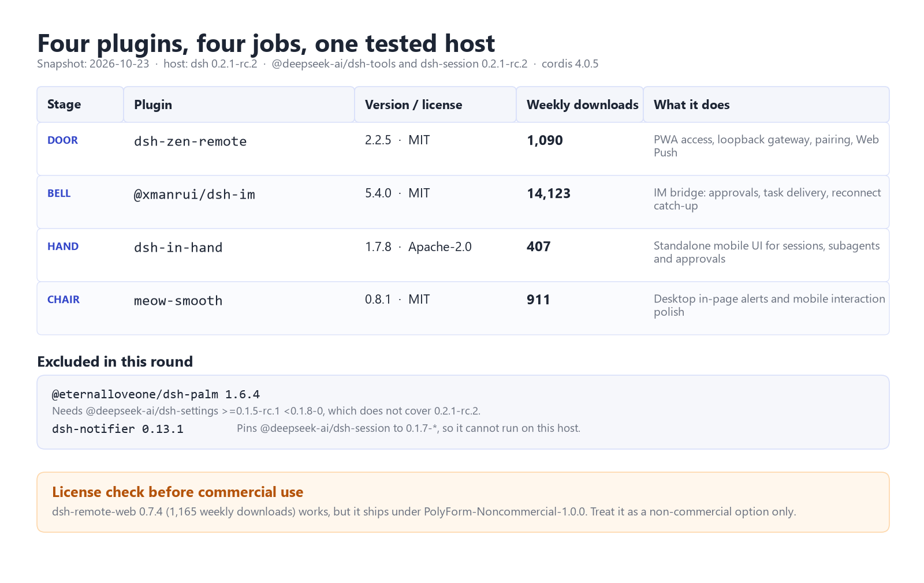Click the 'Stage' column header

(x=80, y=104)
